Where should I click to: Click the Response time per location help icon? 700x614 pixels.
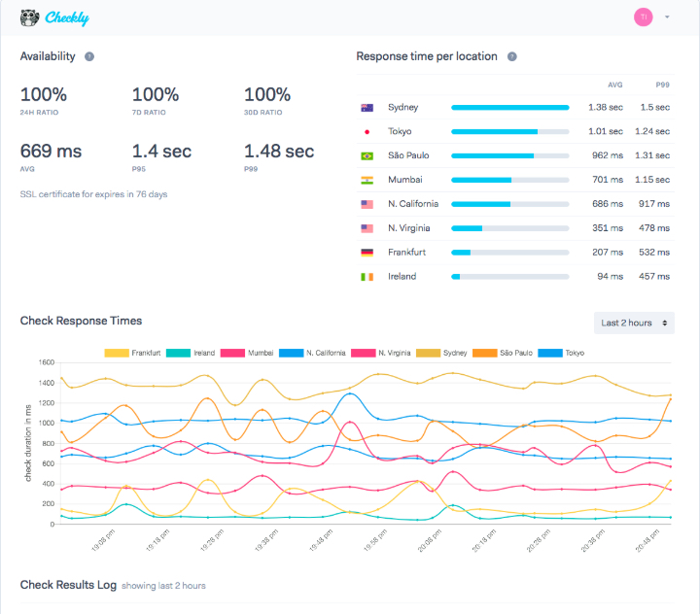[x=512, y=56]
